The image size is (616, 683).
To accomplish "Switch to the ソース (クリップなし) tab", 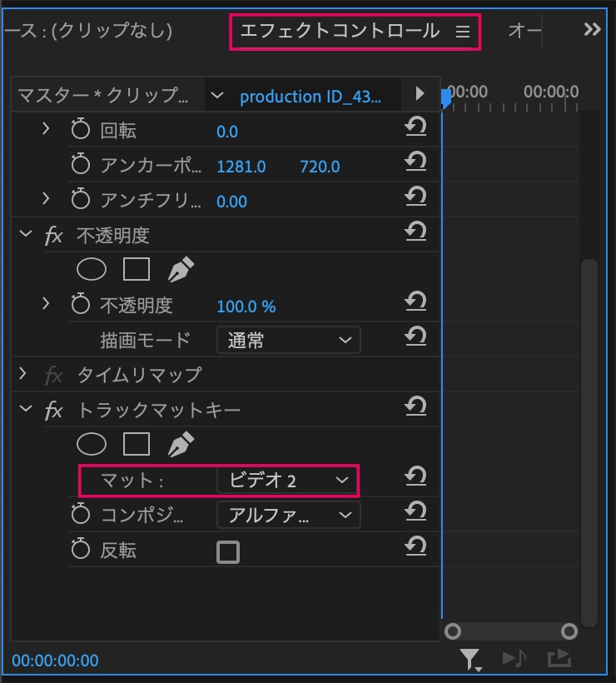I will pos(88,31).
